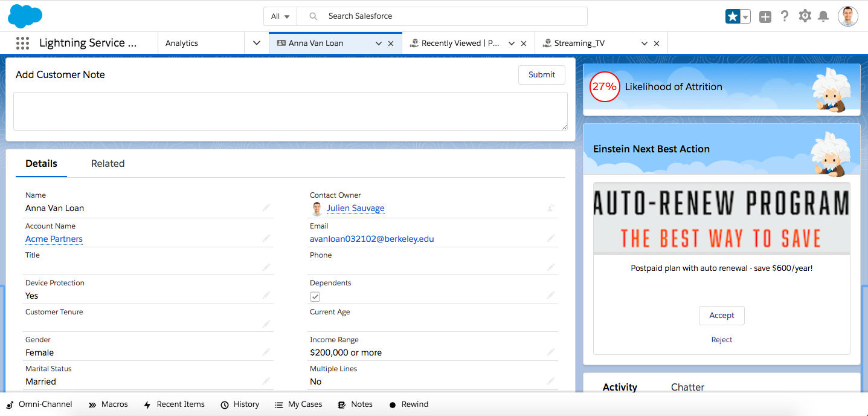Open the App Launcher grid icon
The width and height of the screenshot is (868, 416).
coord(22,43)
